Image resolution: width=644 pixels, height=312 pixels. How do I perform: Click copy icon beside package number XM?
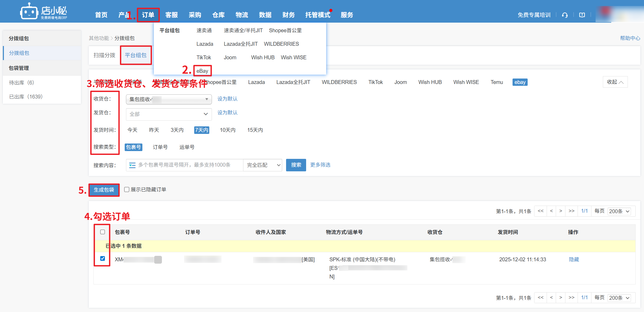point(158,259)
